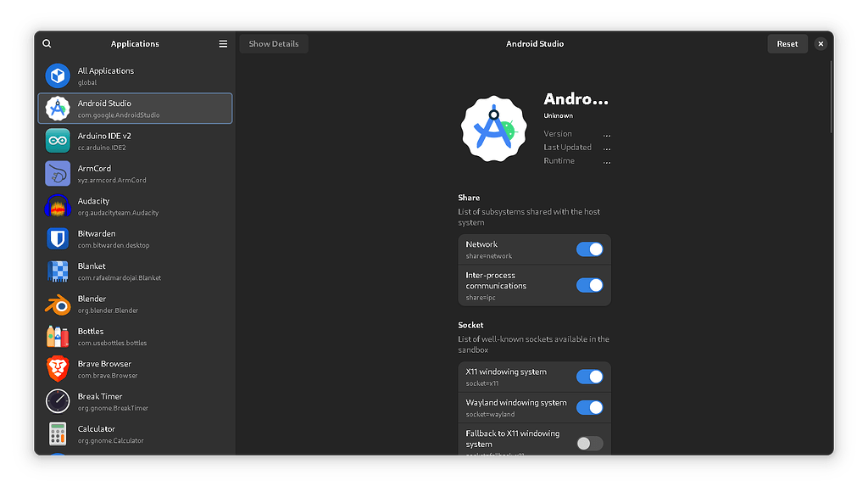The image size is (868, 492).
Task: Open the search bar with magnifier icon
Action: [46, 43]
